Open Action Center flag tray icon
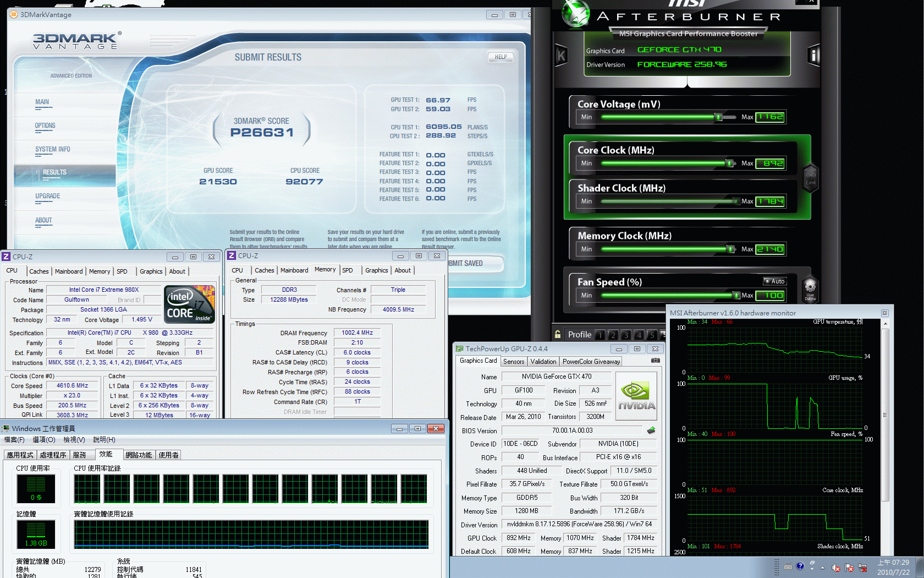 point(849,568)
